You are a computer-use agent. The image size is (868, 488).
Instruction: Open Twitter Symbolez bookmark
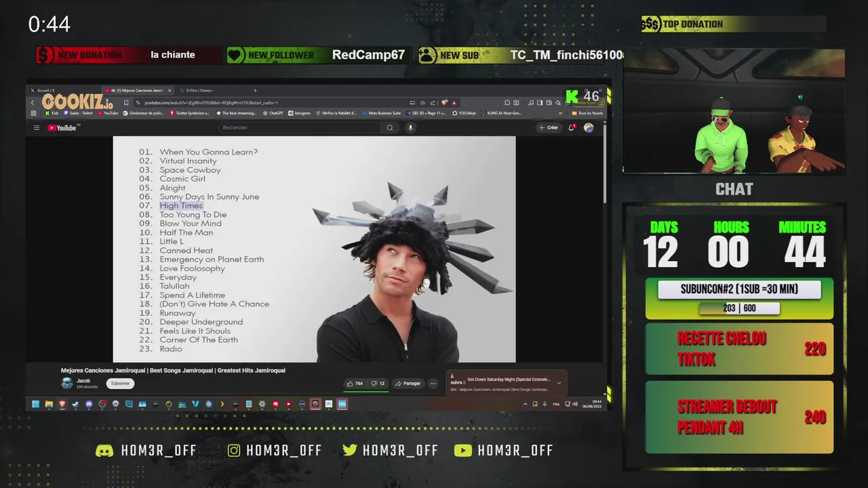point(189,113)
